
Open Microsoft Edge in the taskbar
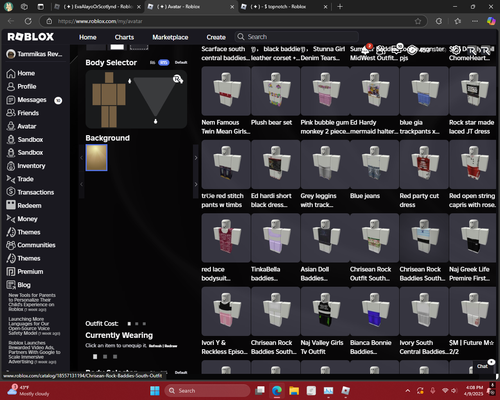pos(277,390)
